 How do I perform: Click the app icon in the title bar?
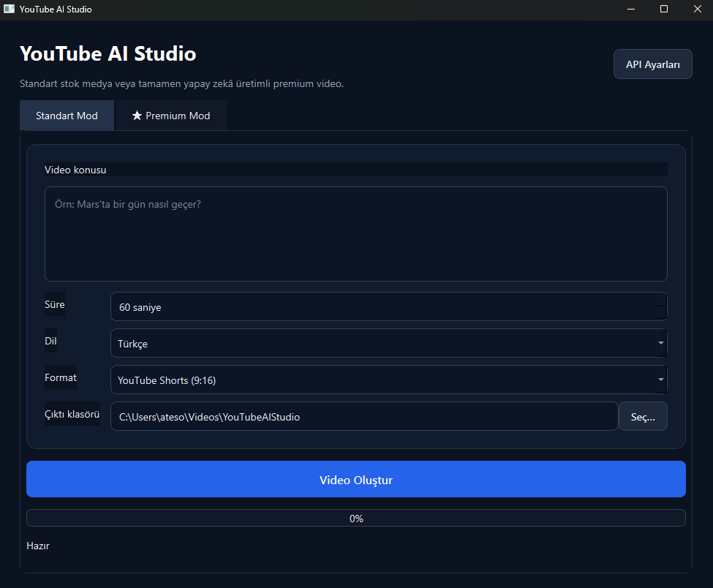[x=9, y=9]
